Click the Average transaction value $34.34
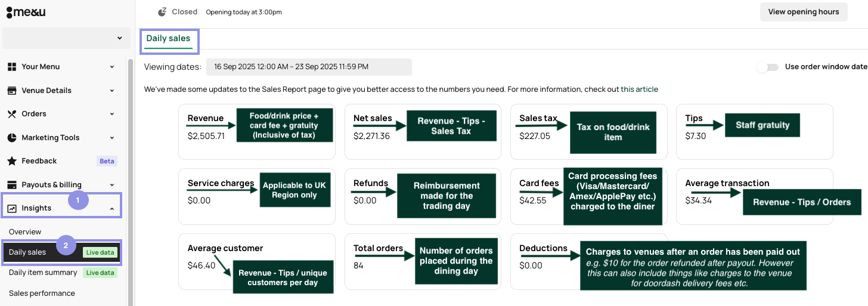Image resolution: width=868 pixels, height=306 pixels. click(x=699, y=200)
